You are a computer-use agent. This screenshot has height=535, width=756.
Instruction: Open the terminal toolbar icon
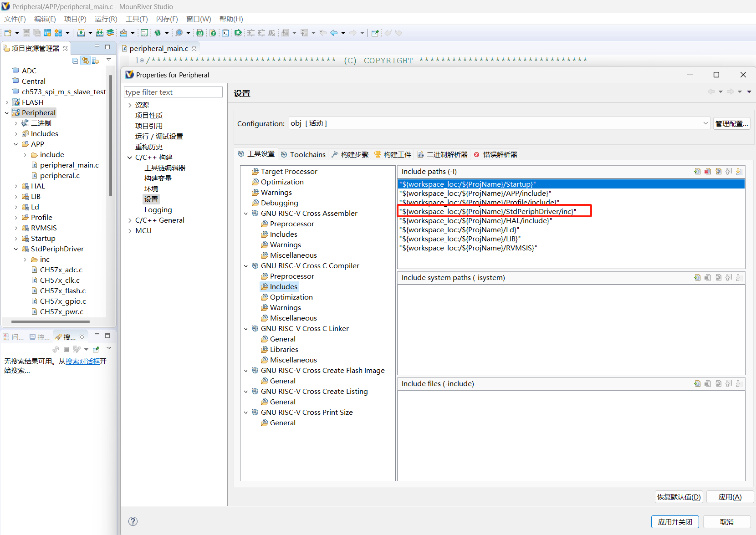[225, 33]
